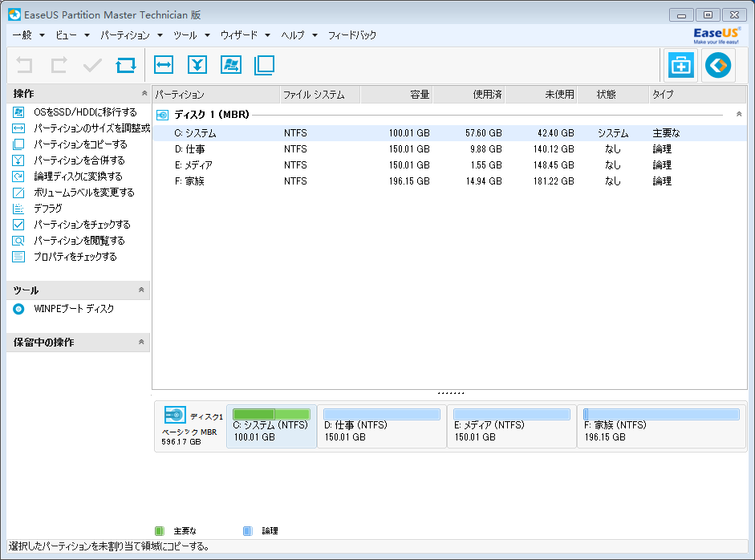Click the Copy partition toolbar icon

pos(264,65)
